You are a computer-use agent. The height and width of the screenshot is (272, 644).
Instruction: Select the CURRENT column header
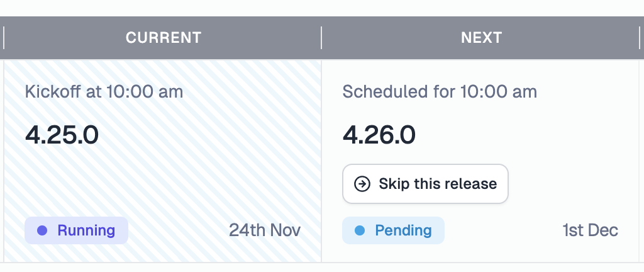click(x=164, y=38)
